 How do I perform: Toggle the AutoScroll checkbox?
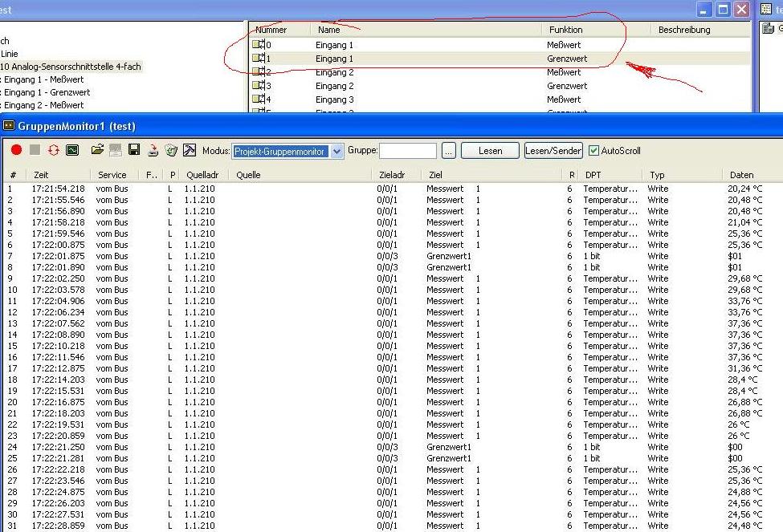pos(594,151)
